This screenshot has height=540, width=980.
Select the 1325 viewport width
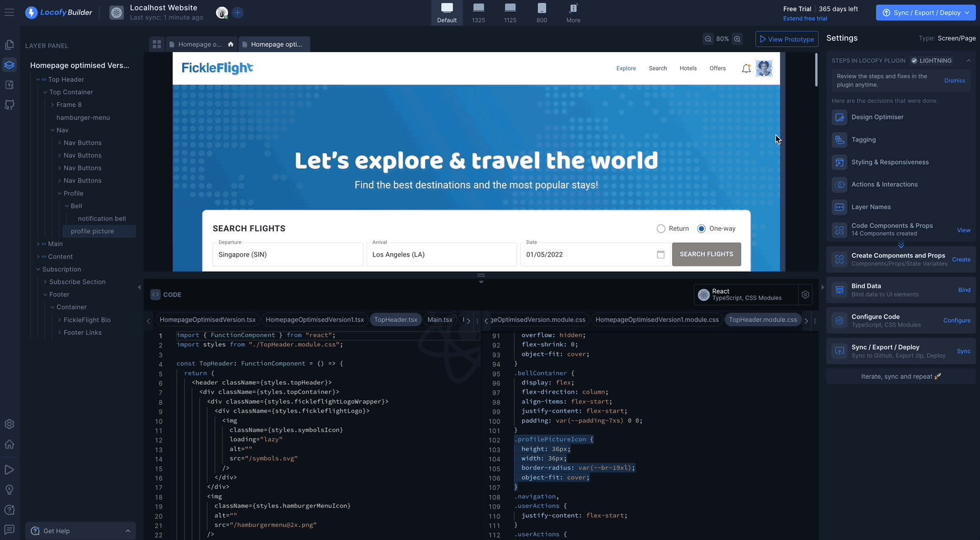(479, 12)
